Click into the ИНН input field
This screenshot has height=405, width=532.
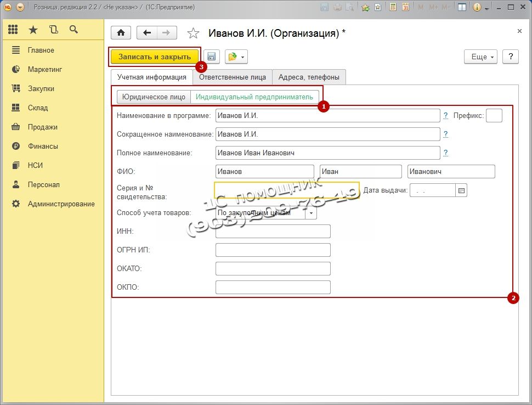pos(273,232)
